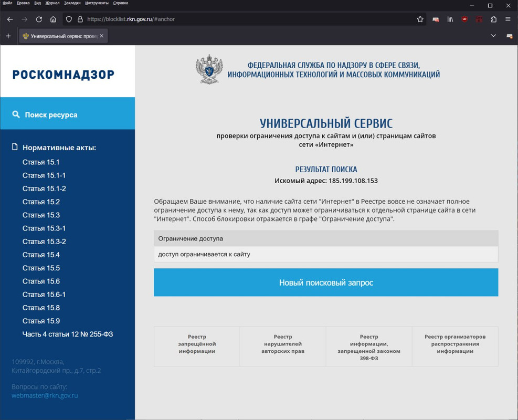This screenshot has width=518, height=420.
Task: Open the uBlock Origin extension
Action: point(464,19)
